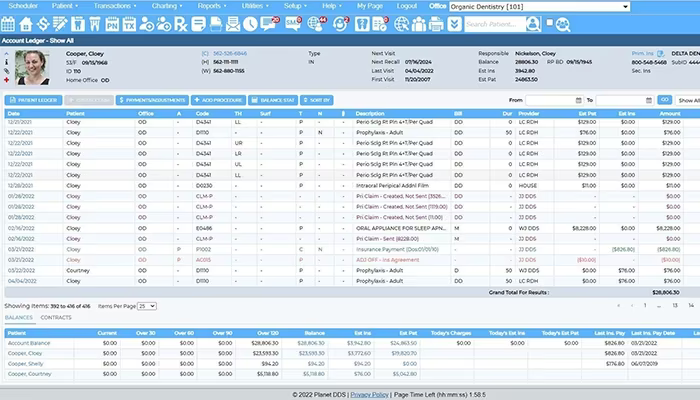Viewport: 700px width, 400px height.
Task: Collapse patient header with up chevron
Action: click(6, 54)
